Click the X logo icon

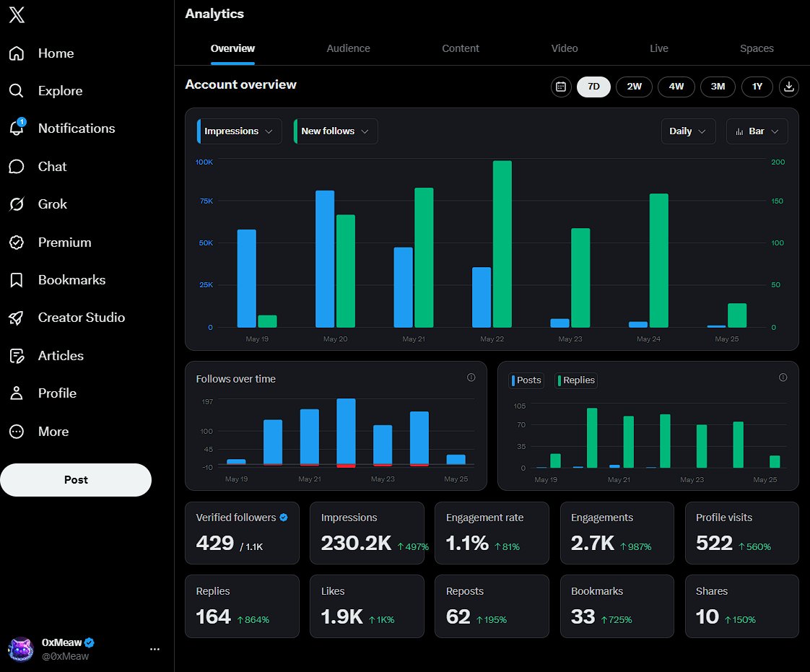click(17, 14)
